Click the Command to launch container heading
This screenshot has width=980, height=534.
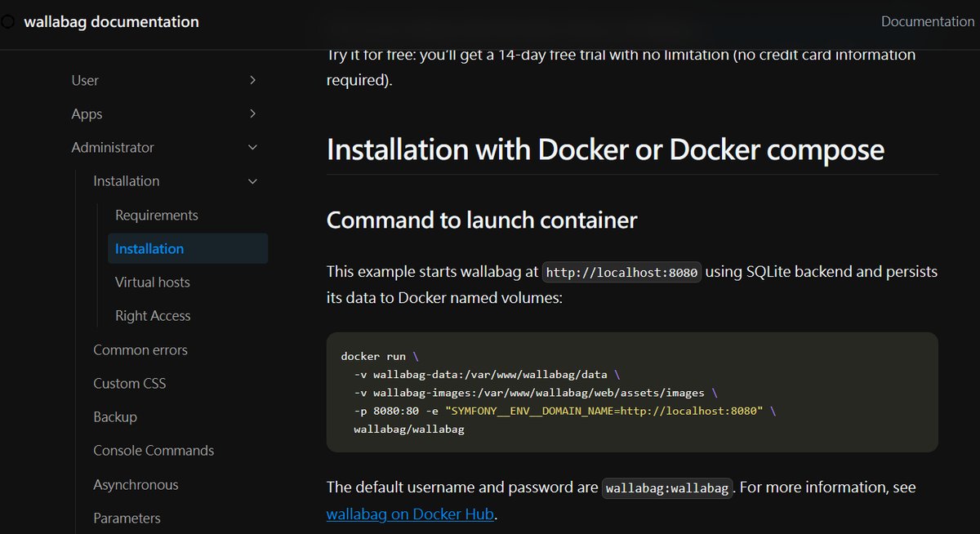pyautogui.click(x=481, y=220)
